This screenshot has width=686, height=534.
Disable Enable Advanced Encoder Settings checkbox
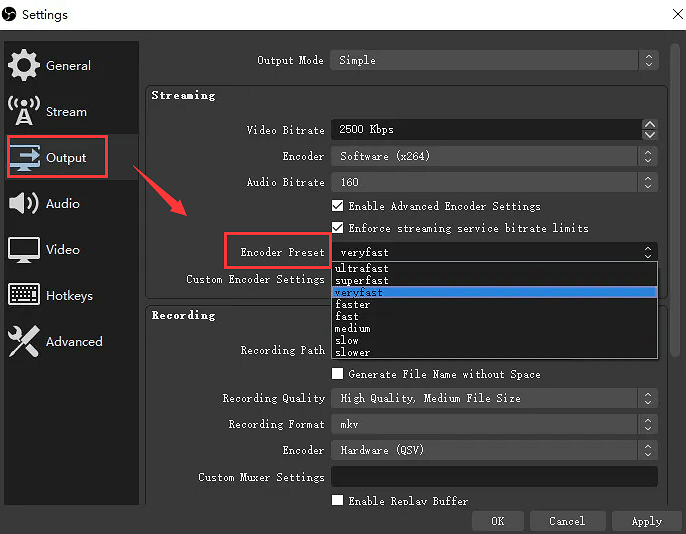(338, 206)
